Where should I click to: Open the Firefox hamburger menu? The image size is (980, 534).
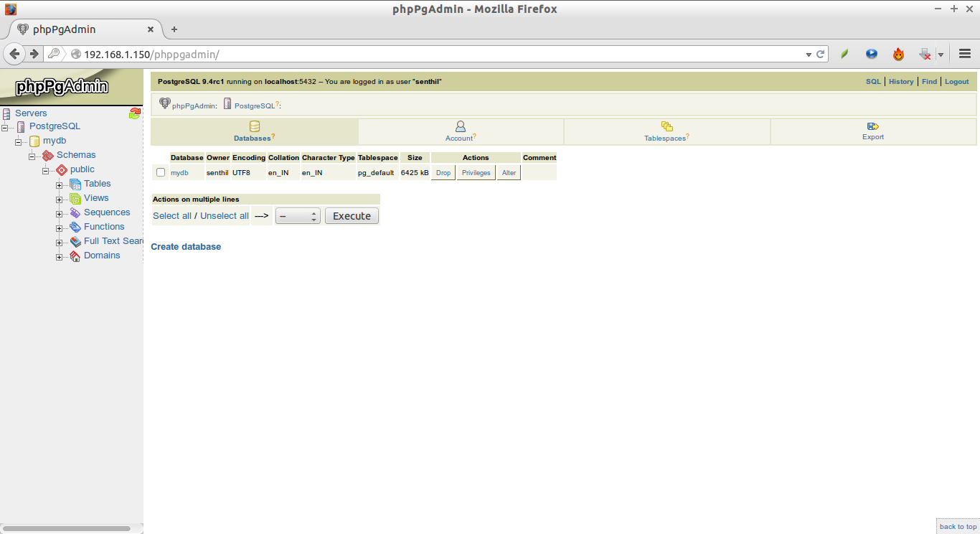click(x=965, y=54)
